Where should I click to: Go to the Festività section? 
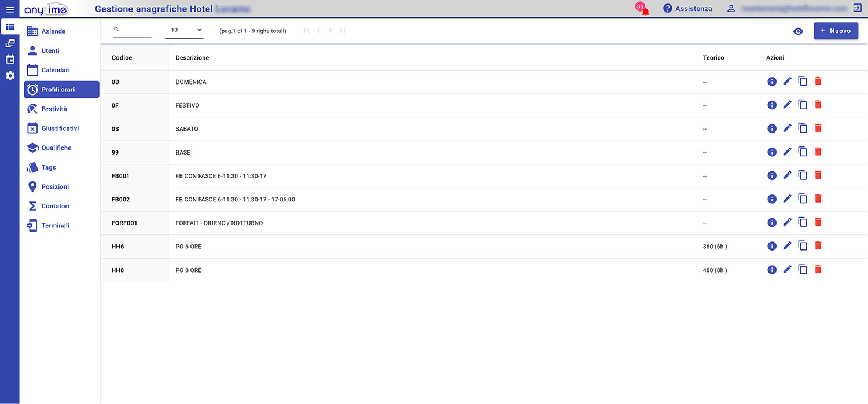click(x=53, y=109)
